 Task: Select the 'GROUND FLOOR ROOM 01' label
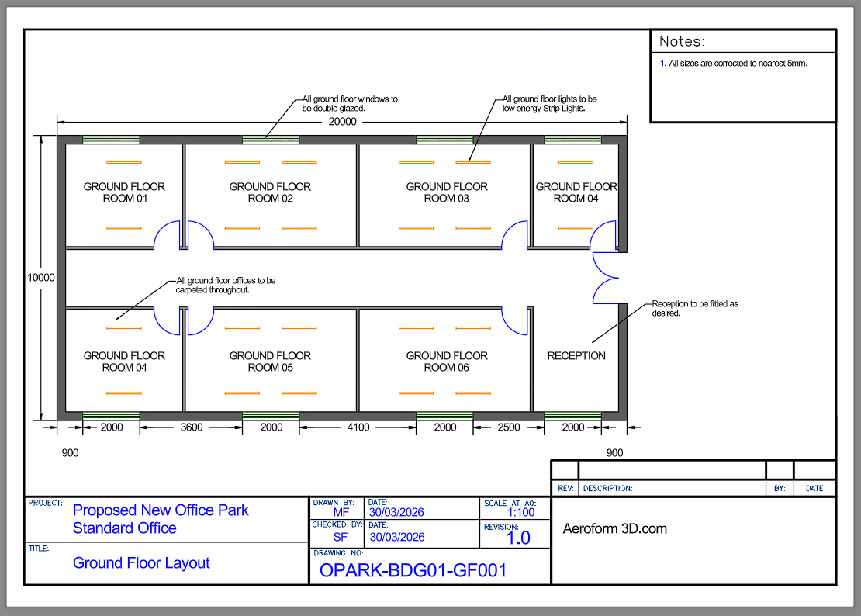pyautogui.click(x=124, y=192)
